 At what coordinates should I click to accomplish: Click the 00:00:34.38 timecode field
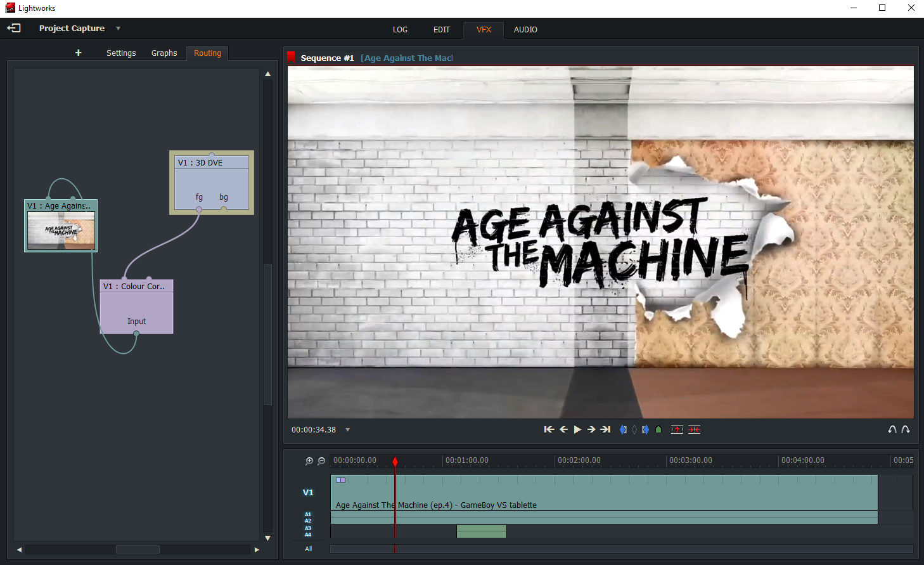point(314,430)
